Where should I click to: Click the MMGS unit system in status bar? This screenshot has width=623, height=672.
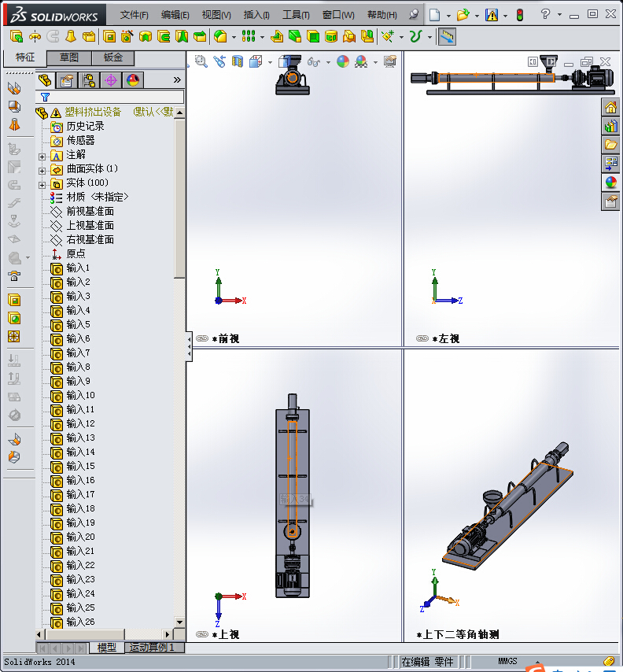[x=507, y=661]
